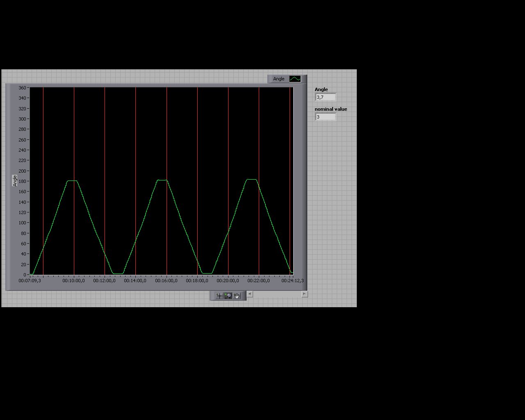Click the 40 tick label on Y axis
525x420 pixels.
point(23,254)
